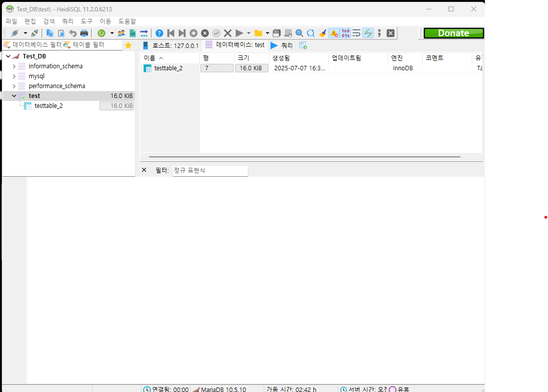Click the find and replace icon

pyautogui.click(x=311, y=33)
